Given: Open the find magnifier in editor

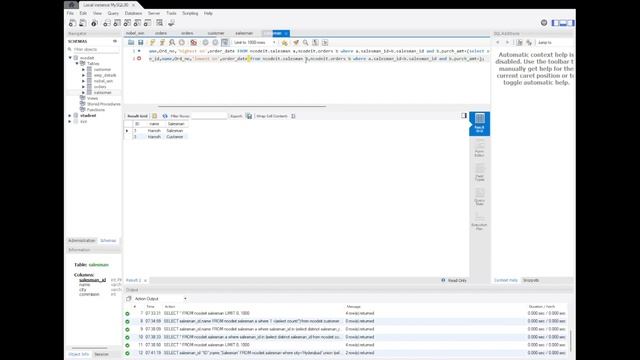Looking at the screenshot, I should [305, 42].
